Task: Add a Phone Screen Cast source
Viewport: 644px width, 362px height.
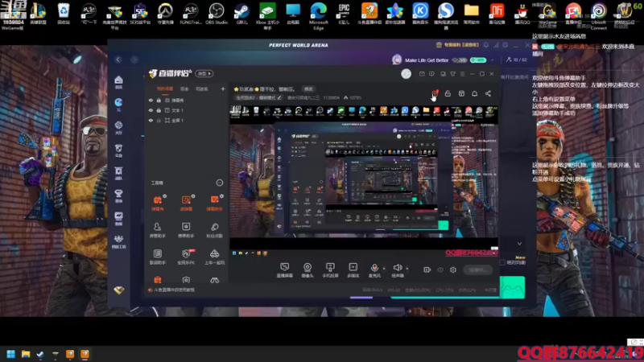Action: click(330, 270)
